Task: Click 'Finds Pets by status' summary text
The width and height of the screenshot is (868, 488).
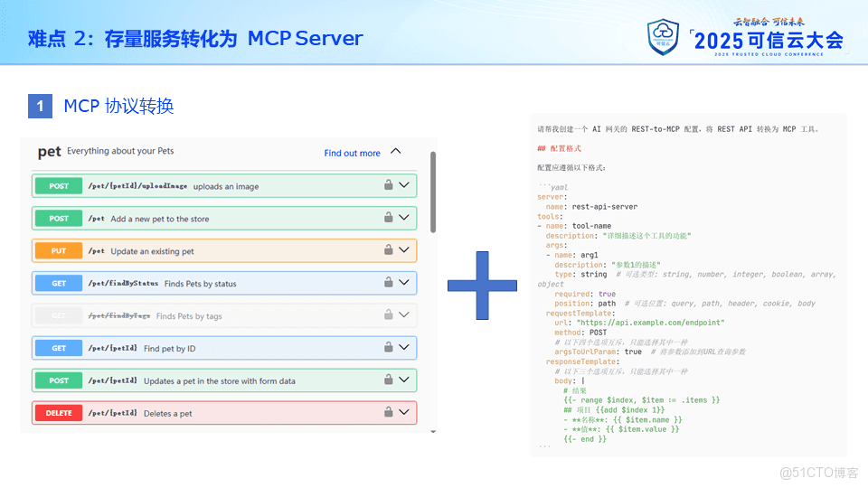Action: coord(201,284)
